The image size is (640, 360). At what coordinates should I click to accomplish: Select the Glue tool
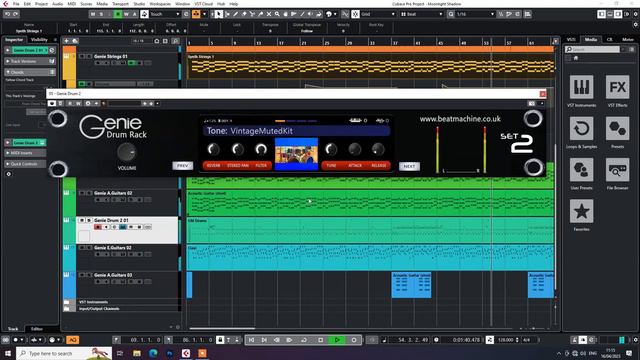click(x=260, y=14)
